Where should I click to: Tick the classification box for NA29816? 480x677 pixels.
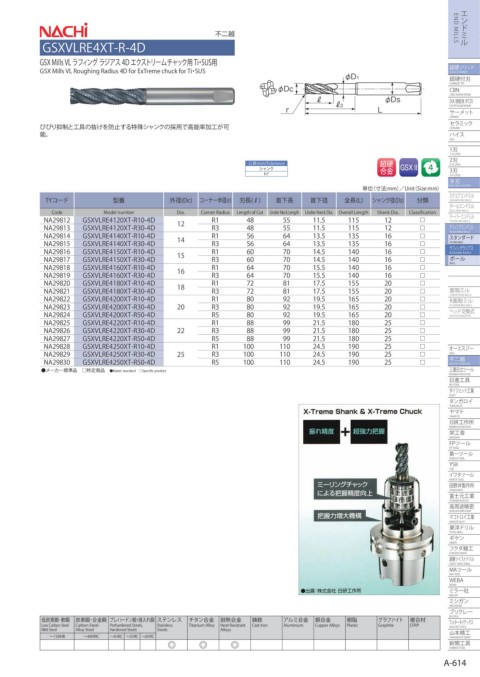tap(422, 251)
